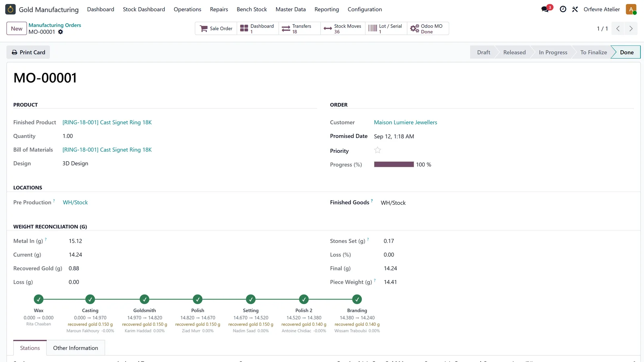Switch to the Other Information tab
Image resolution: width=644 pixels, height=362 pixels.
click(x=76, y=348)
